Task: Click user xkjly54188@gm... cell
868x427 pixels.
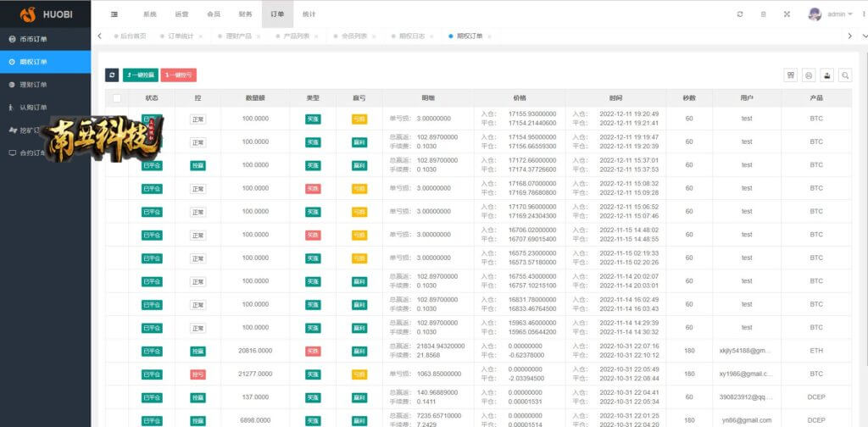Action: coord(745,351)
